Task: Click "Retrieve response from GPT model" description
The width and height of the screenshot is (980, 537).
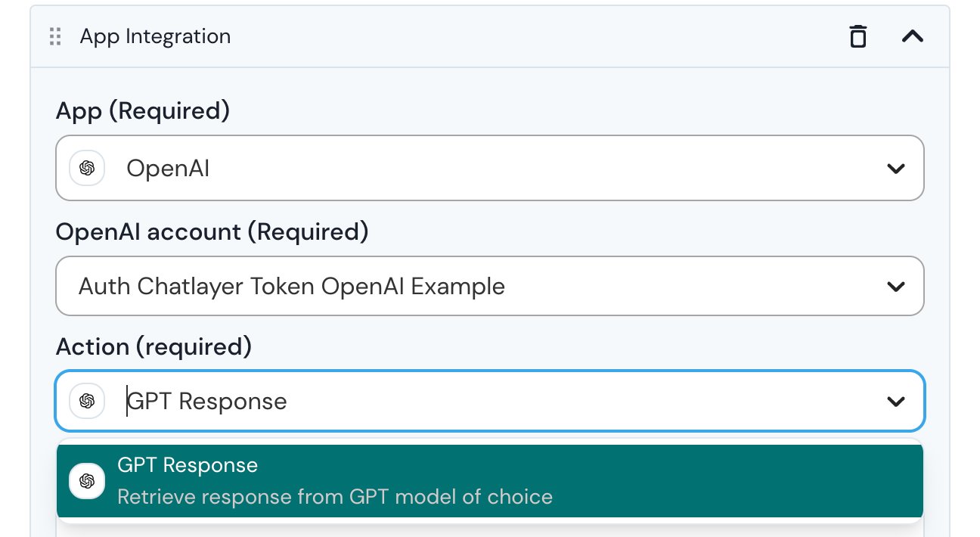Action: point(335,497)
